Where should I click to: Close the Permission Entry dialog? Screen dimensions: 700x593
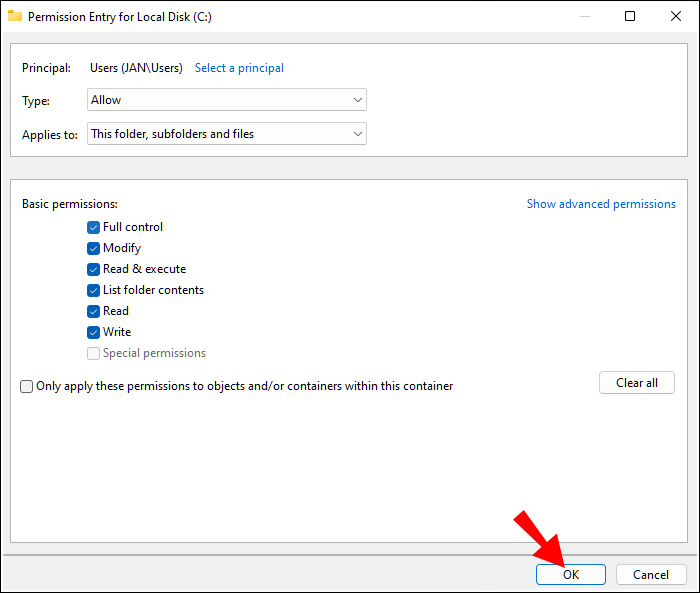point(675,16)
